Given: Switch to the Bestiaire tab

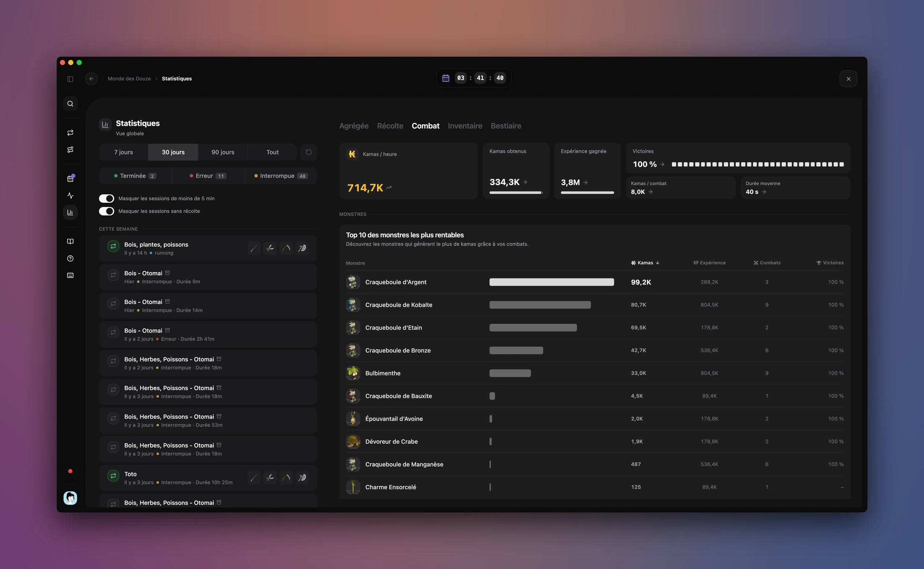Looking at the screenshot, I should click(506, 126).
